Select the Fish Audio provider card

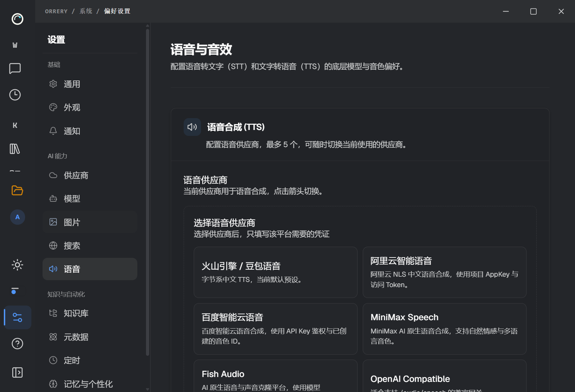tap(276, 376)
